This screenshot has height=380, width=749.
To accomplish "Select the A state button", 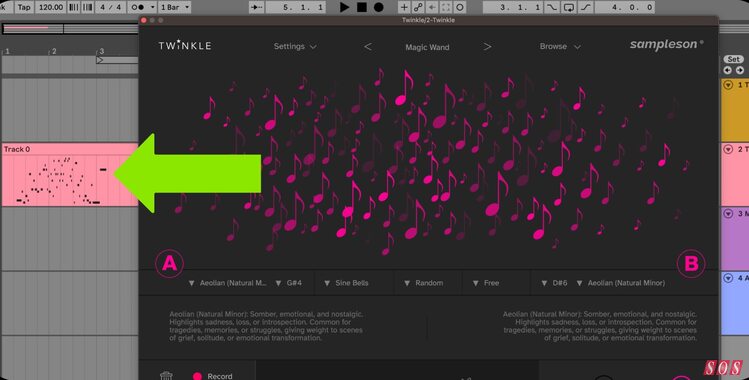I will [170, 263].
